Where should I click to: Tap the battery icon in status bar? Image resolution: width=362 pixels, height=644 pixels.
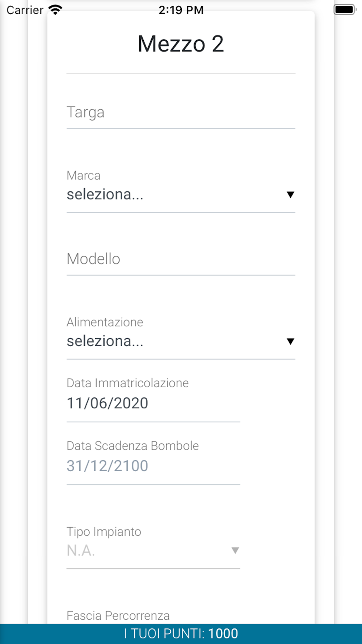click(x=345, y=10)
